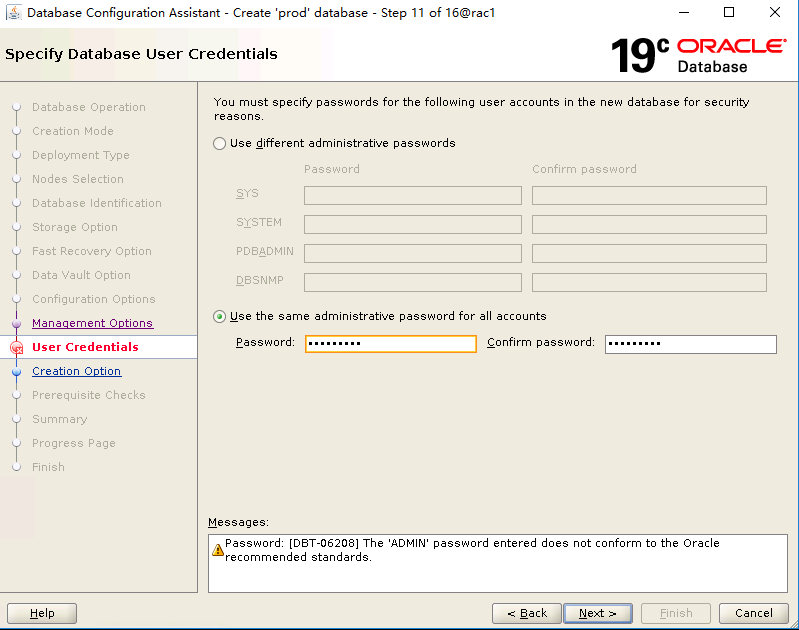Click the disabled Finish button

point(676,613)
